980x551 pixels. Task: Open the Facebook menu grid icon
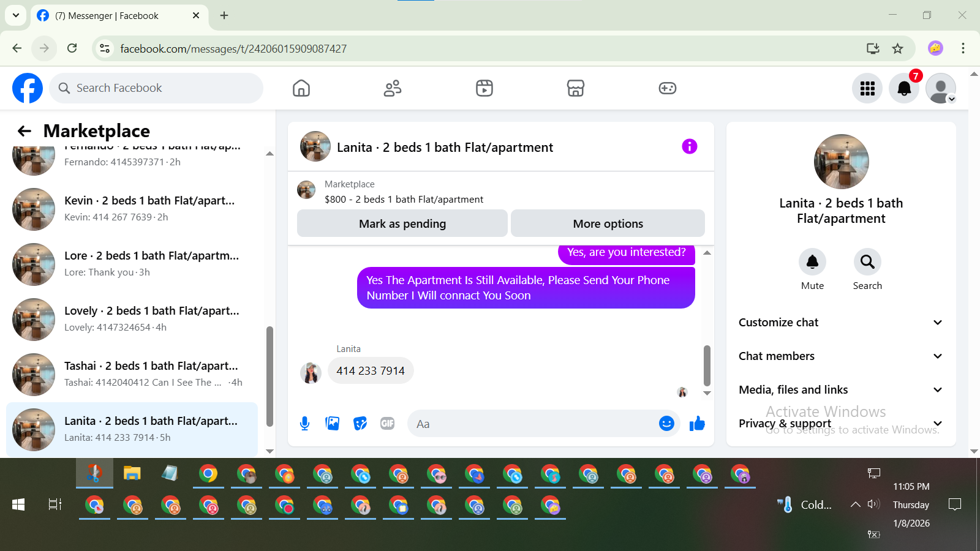(x=867, y=88)
